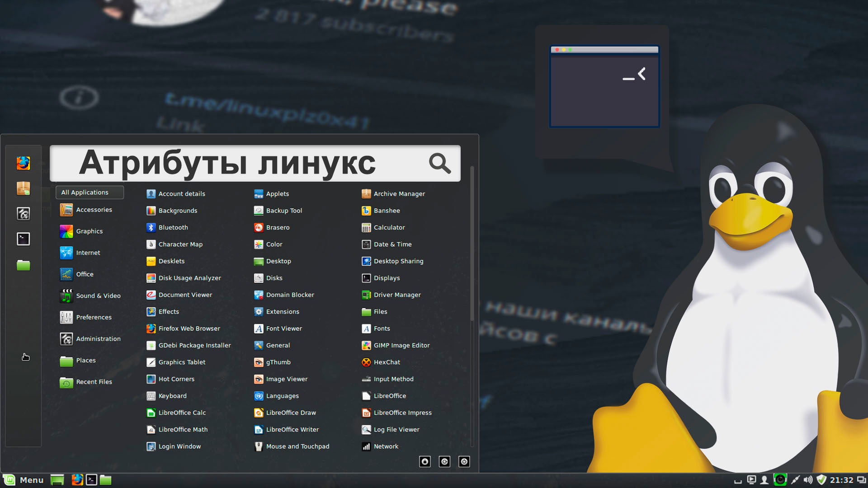Expand Internet category list
The height and width of the screenshot is (488, 868).
pos(88,252)
